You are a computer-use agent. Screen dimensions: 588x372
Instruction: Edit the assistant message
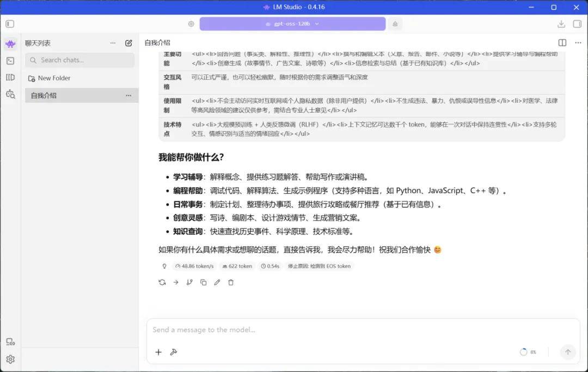[217, 282]
